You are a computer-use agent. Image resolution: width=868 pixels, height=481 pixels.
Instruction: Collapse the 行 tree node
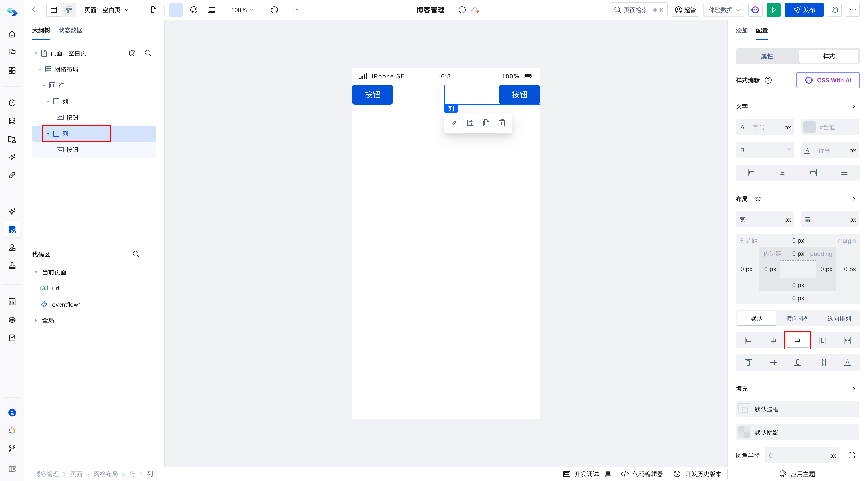point(44,86)
